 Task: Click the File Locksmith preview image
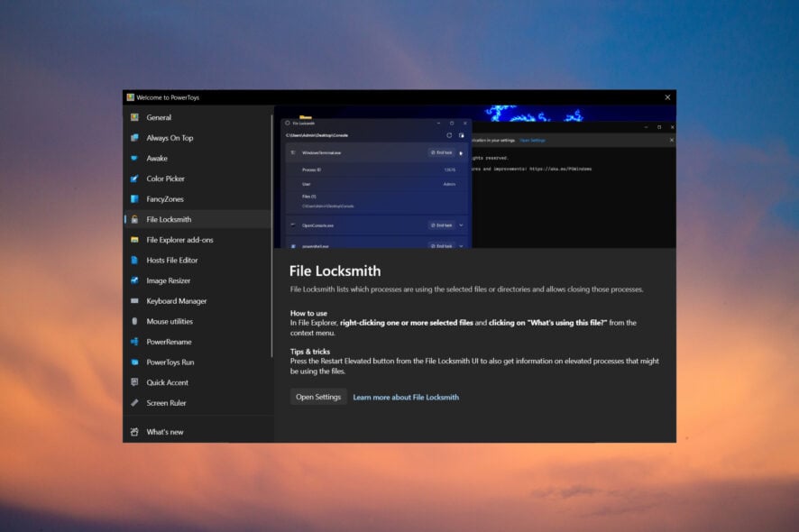pos(475,177)
